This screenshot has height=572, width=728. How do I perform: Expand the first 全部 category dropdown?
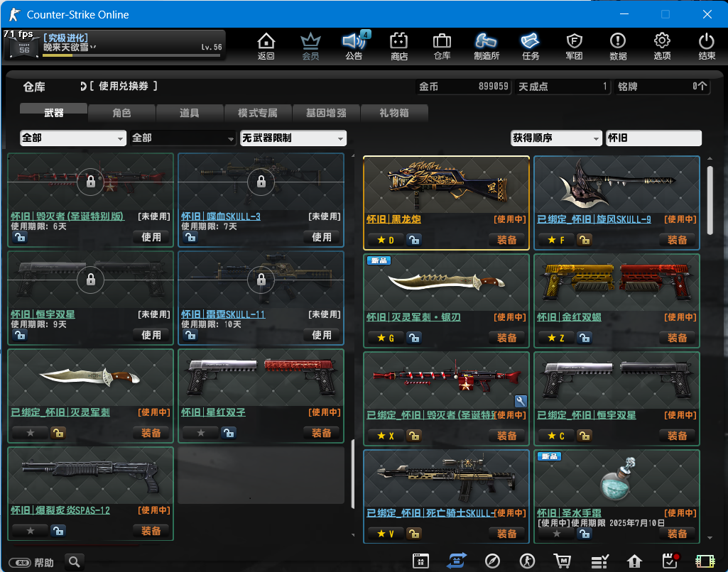pos(73,138)
